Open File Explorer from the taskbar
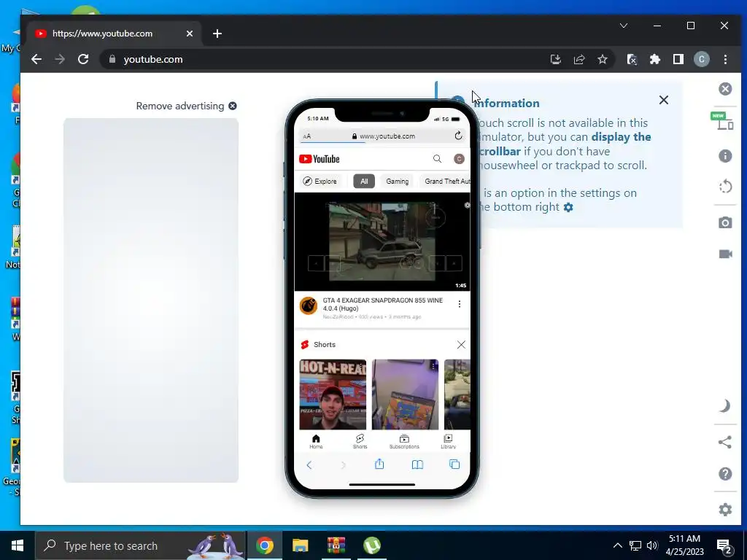The image size is (747, 560). pos(300,545)
